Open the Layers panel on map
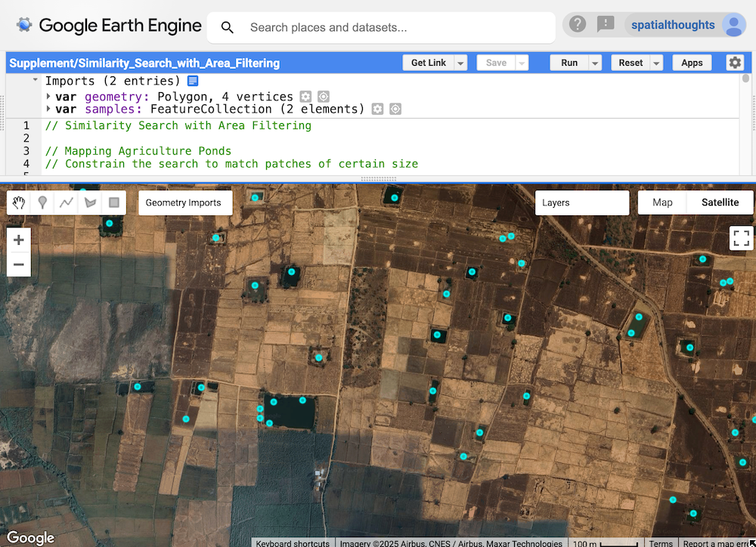 coord(581,202)
